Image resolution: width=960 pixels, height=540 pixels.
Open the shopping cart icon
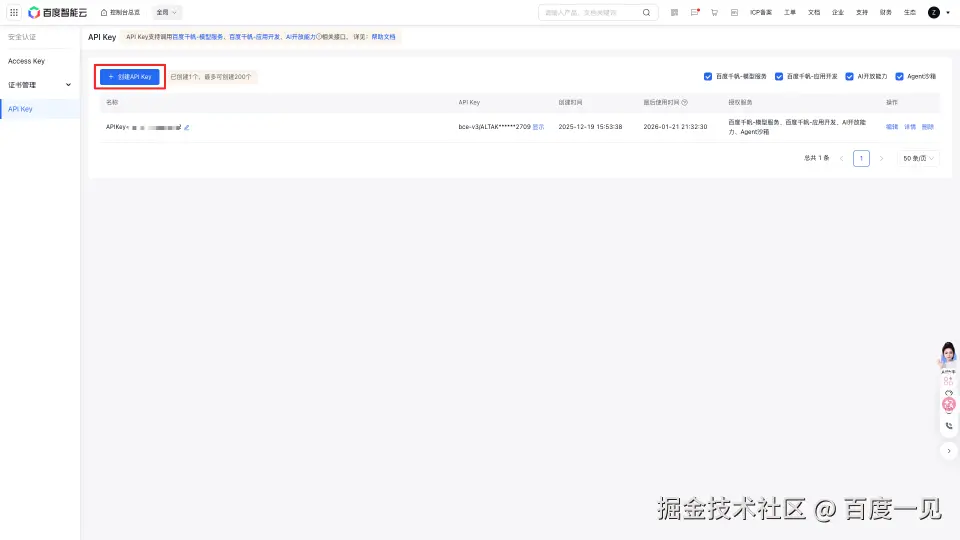point(714,12)
